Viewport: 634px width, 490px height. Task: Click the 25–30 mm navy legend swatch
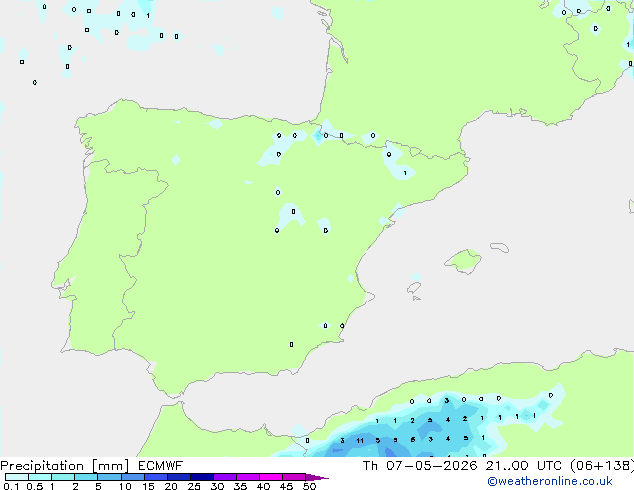point(202,477)
